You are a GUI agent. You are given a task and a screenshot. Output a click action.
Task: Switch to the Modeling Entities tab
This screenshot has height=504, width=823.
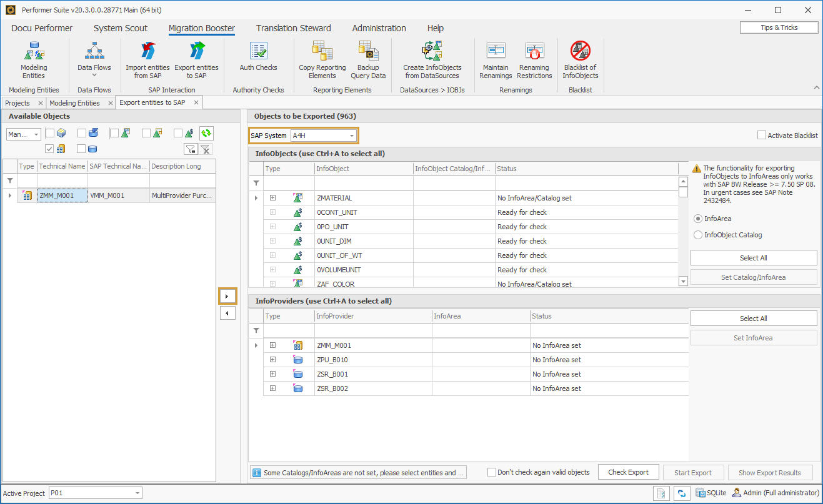(76, 102)
